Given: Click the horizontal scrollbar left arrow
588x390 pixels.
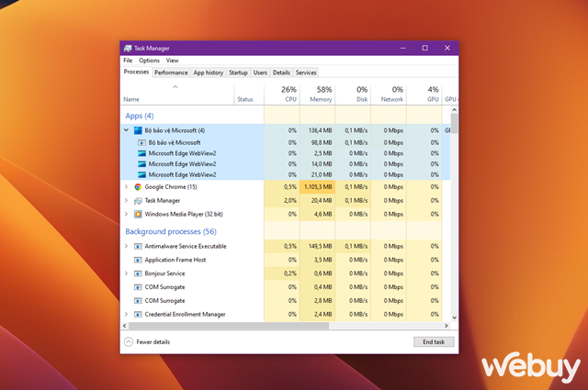Looking at the screenshot, I should pyautogui.click(x=125, y=326).
